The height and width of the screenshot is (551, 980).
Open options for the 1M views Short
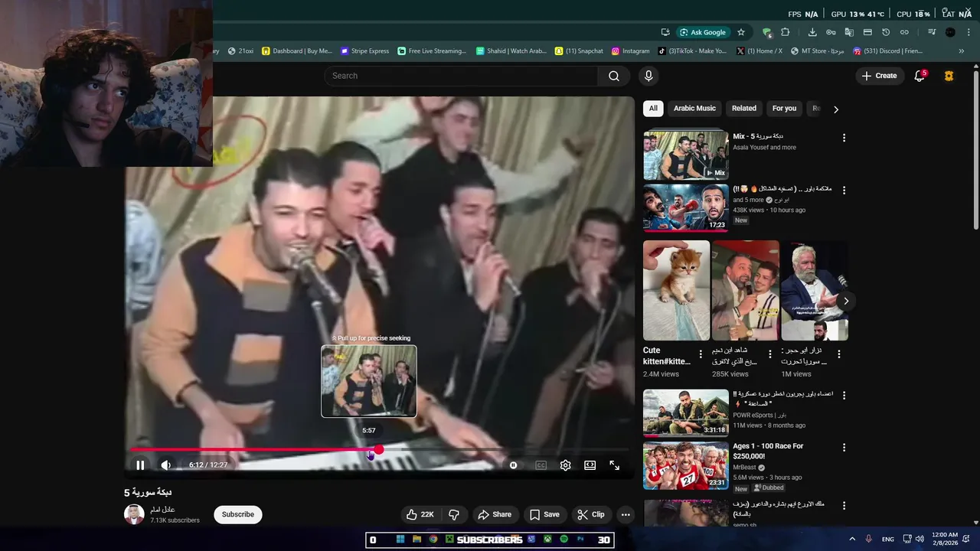tap(838, 354)
